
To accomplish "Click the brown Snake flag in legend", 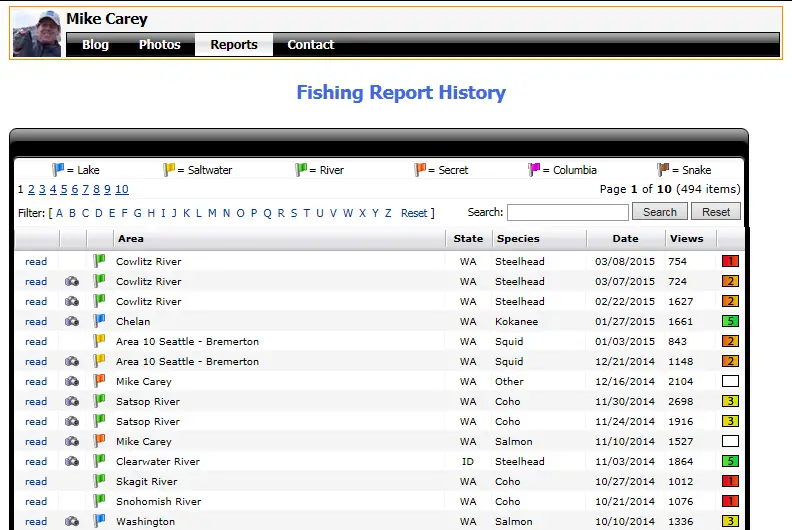I will click(x=663, y=170).
